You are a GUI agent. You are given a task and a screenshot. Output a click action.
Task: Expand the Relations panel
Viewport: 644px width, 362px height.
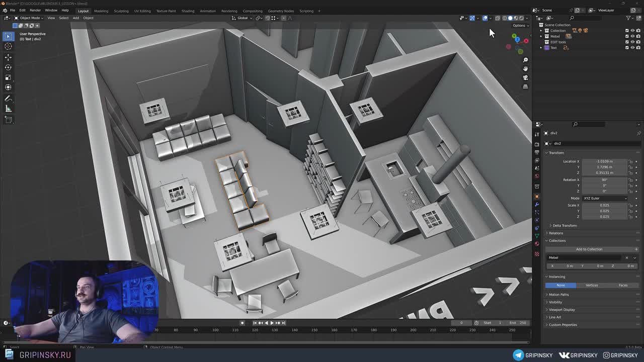click(556, 233)
